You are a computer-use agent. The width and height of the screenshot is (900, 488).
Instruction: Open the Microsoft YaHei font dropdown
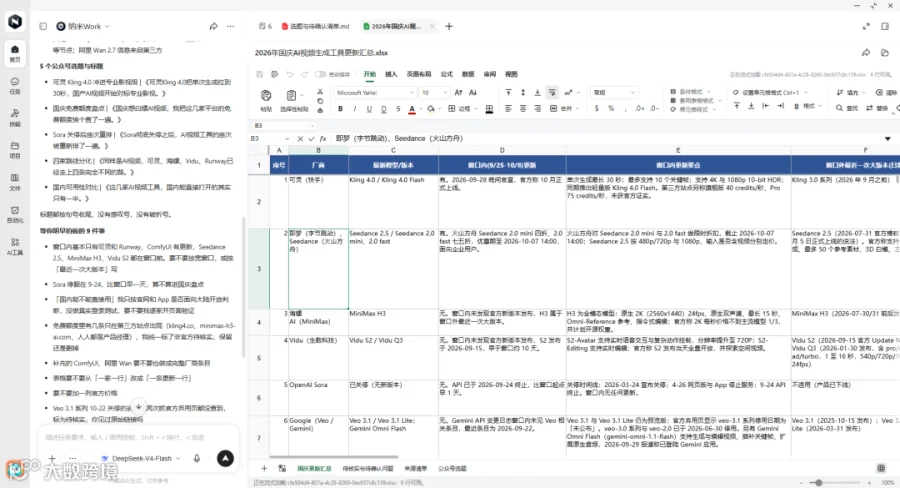click(x=375, y=92)
